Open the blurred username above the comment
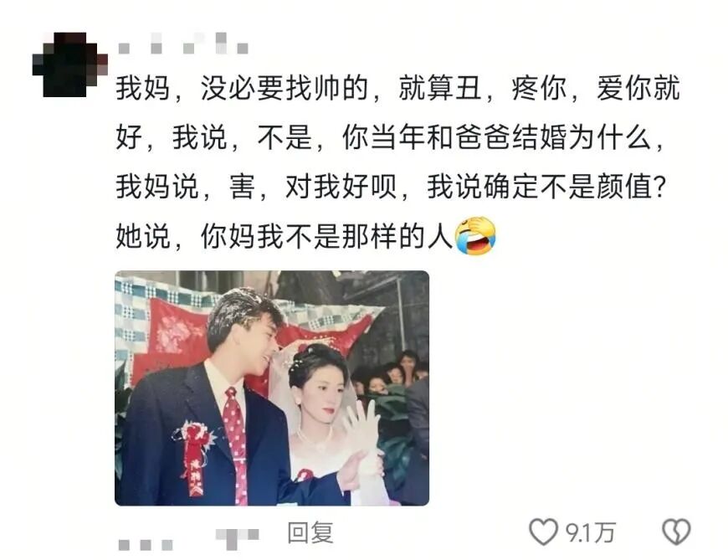This screenshot has height=560, width=728. tap(183, 44)
